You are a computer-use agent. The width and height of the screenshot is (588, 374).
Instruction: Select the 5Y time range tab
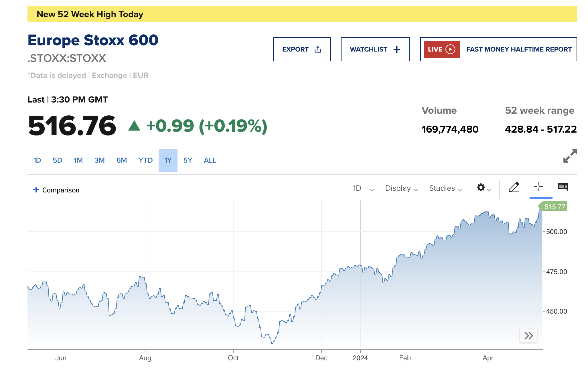coord(188,160)
